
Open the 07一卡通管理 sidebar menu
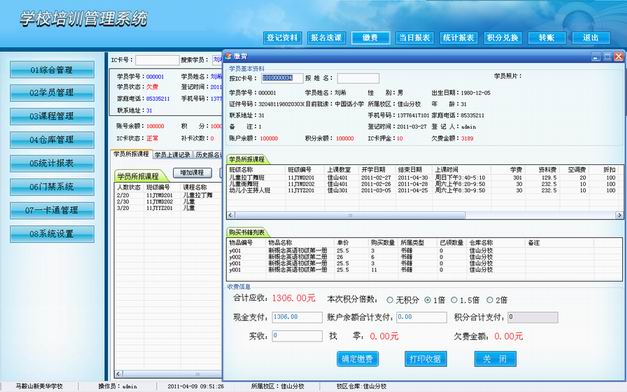[x=52, y=210]
